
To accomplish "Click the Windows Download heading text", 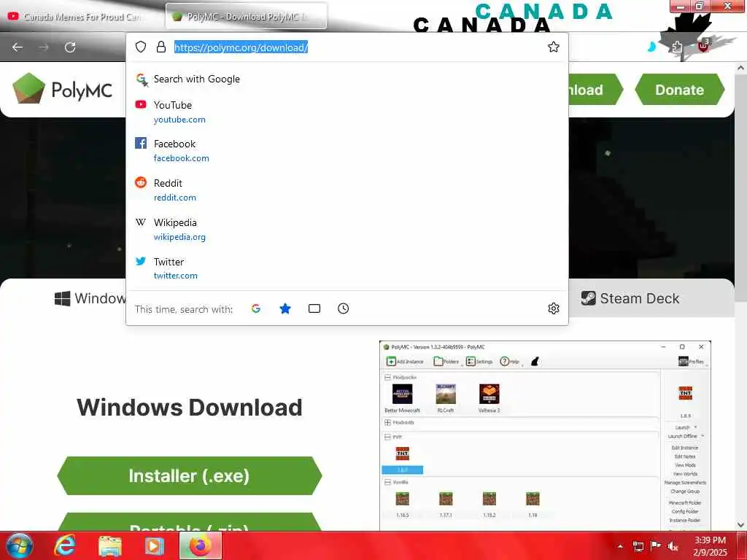I will click(x=190, y=408).
